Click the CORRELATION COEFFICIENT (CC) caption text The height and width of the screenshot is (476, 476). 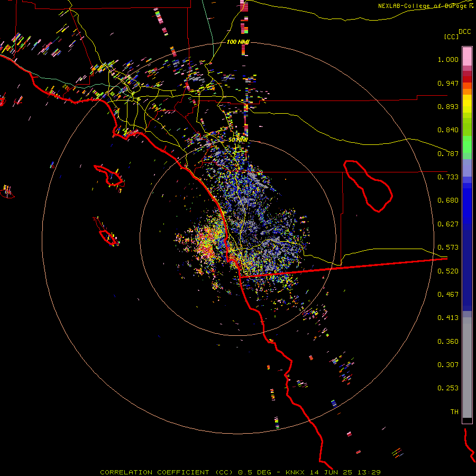[167, 472]
